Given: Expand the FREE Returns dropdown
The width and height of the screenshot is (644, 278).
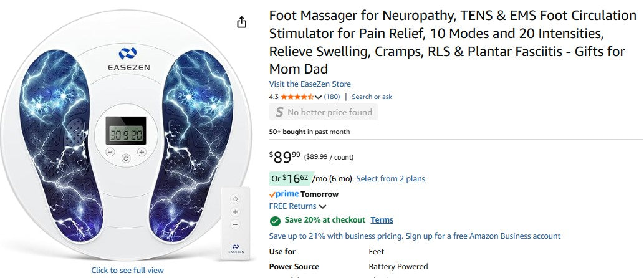Looking at the screenshot, I should [x=323, y=206].
